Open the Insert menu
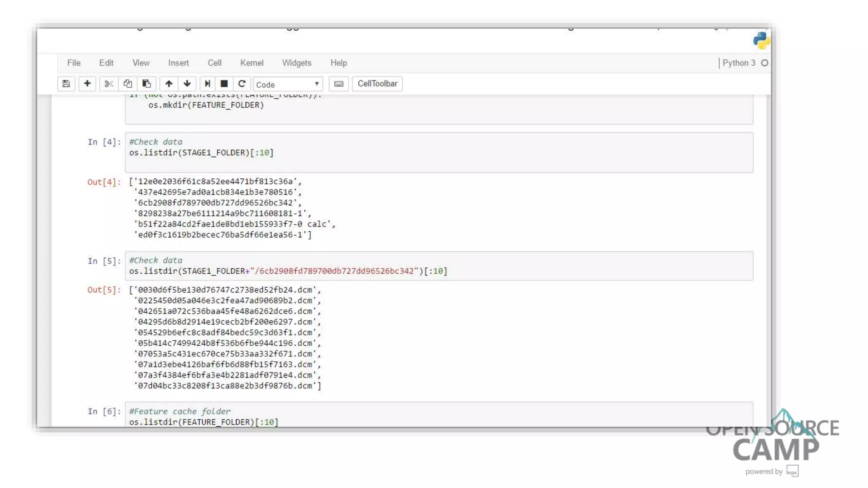 point(178,63)
